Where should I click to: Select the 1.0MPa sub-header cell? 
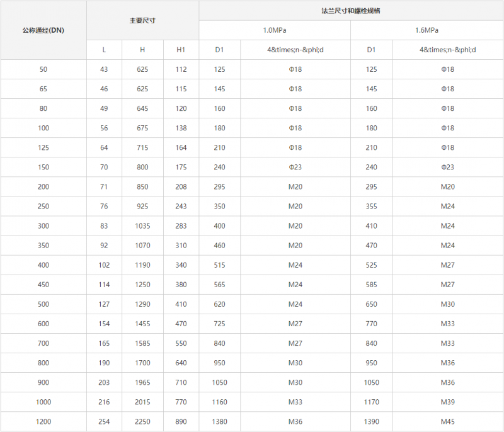[x=275, y=30]
